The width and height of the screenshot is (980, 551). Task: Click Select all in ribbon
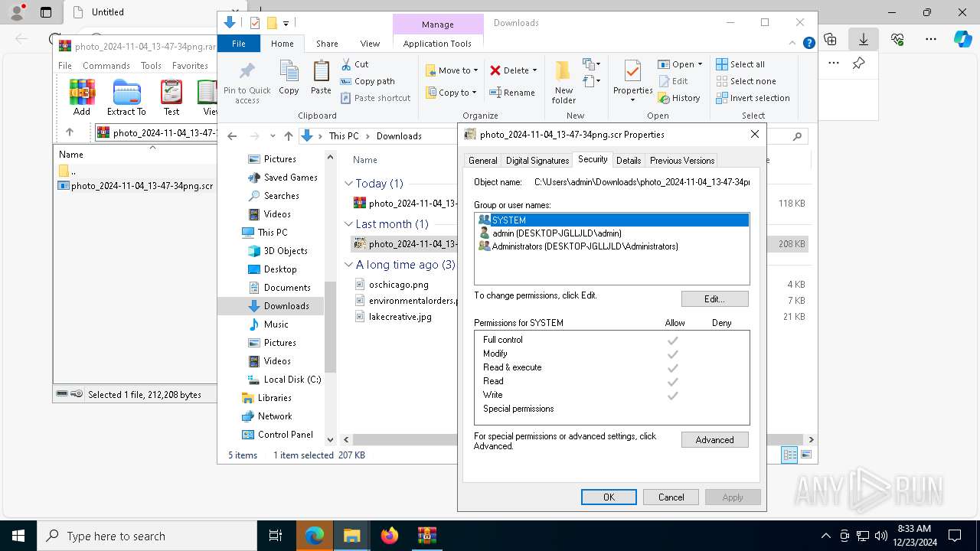[x=740, y=64]
